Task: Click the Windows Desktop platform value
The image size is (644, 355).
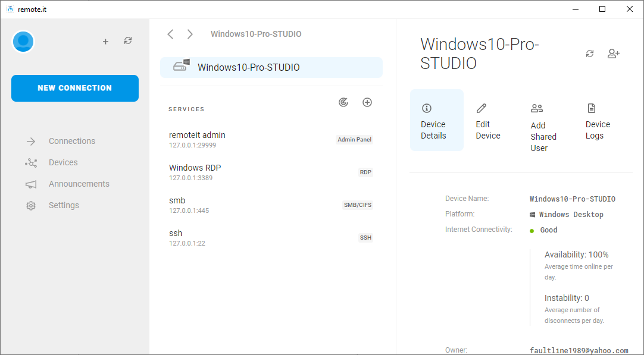Action: pos(571,215)
